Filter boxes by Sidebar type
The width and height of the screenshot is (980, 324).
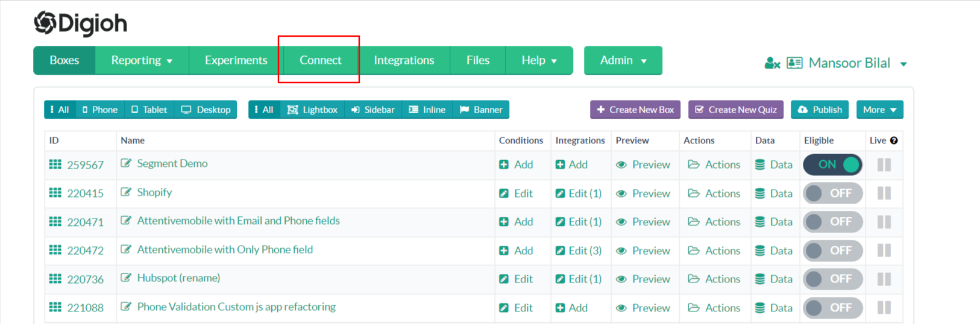(x=373, y=110)
